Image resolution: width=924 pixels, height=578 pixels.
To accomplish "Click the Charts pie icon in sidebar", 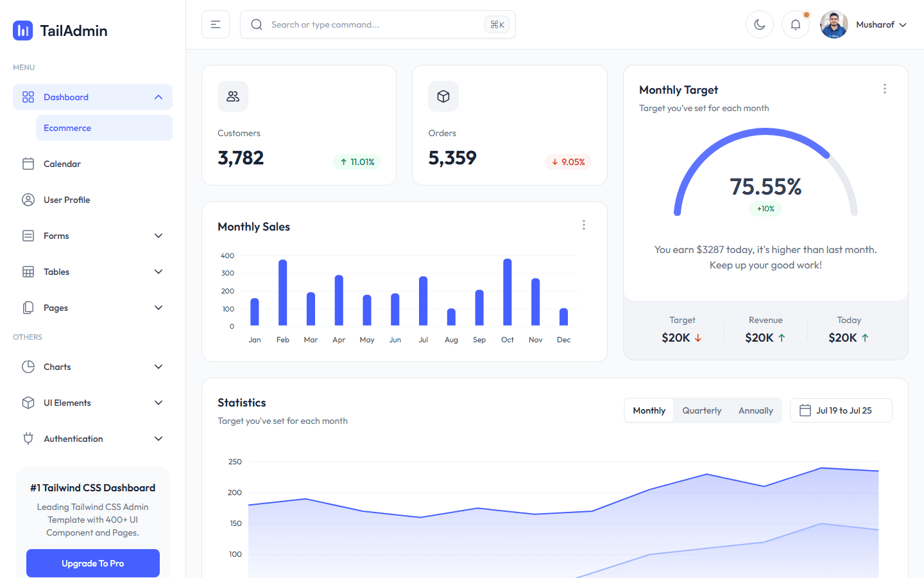I will coord(28,367).
